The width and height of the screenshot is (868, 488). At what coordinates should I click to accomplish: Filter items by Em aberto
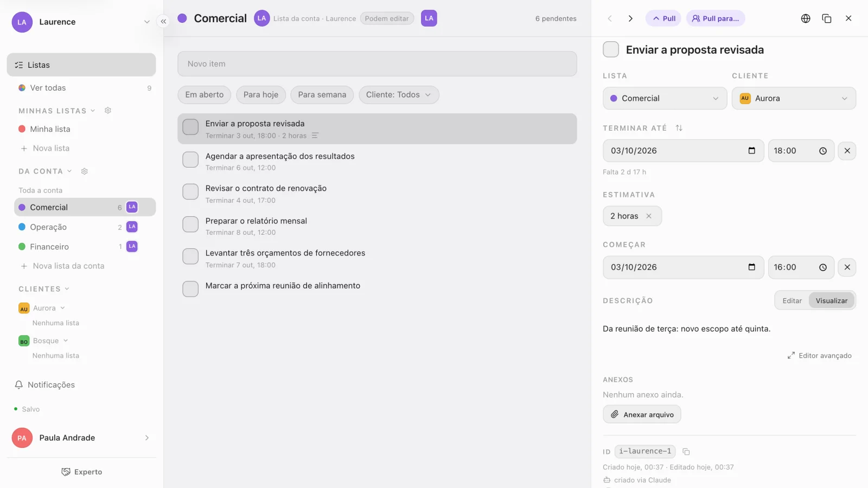pyautogui.click(x=205, y=95)
